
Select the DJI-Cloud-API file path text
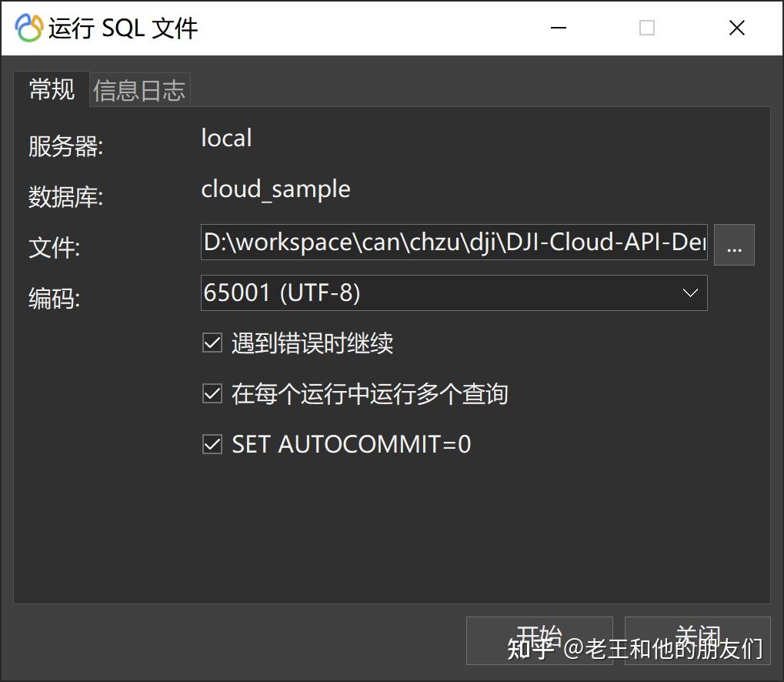[454, 242]
